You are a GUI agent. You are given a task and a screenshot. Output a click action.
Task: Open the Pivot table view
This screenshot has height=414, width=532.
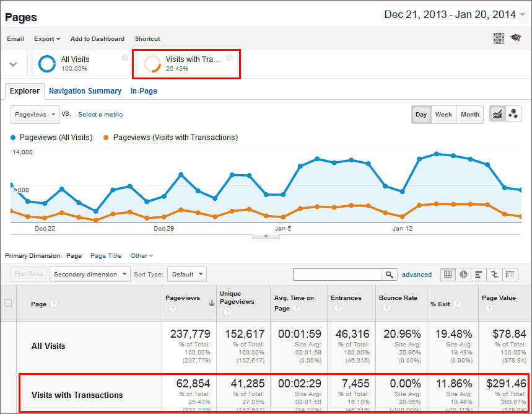coord(509,274)
